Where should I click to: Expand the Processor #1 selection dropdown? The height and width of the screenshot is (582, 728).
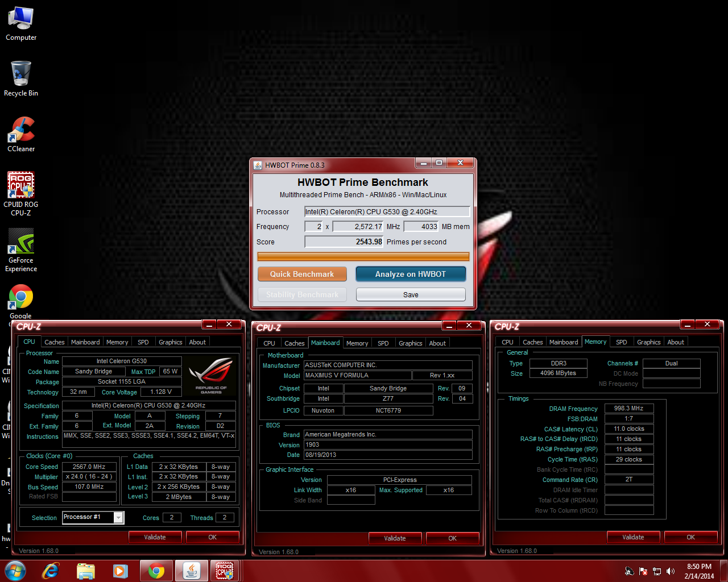119,517
